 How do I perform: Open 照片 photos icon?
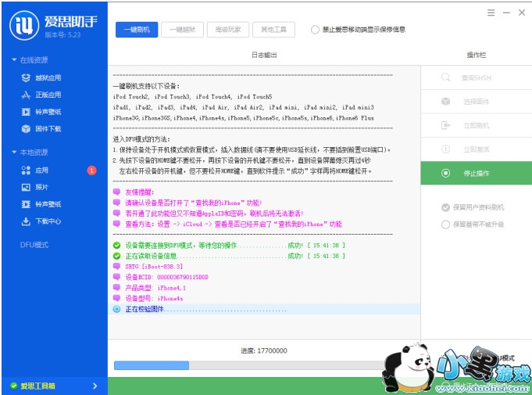(26, 187)
